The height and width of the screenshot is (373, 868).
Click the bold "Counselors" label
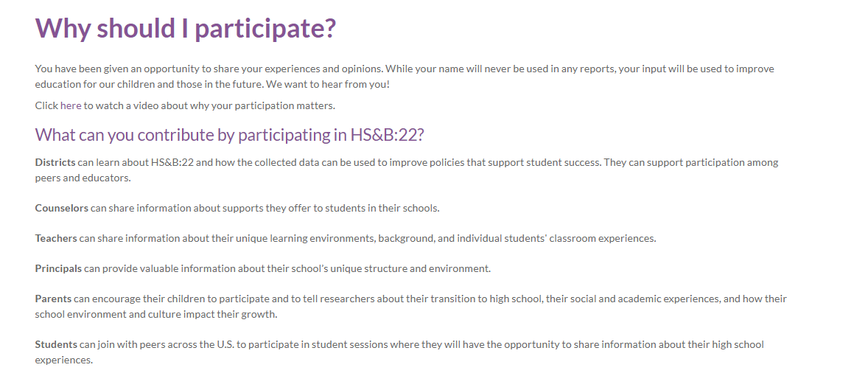pyautogui.click(x=62, y=208)
